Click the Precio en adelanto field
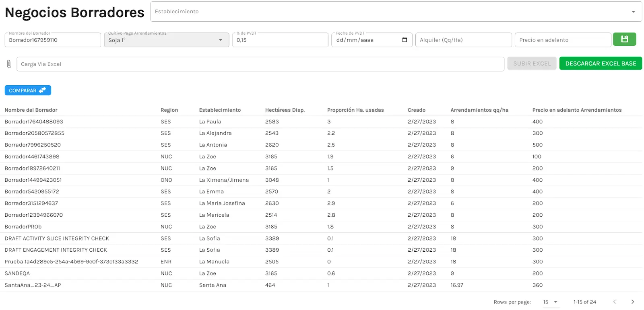This screenshot has height=310, width=644. click(562, 40)
